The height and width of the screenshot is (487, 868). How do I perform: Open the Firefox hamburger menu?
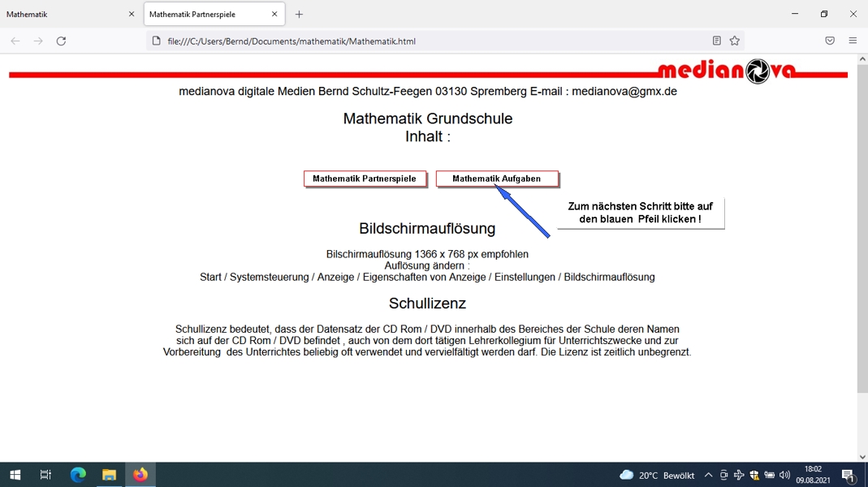click(x=853, y=41)
